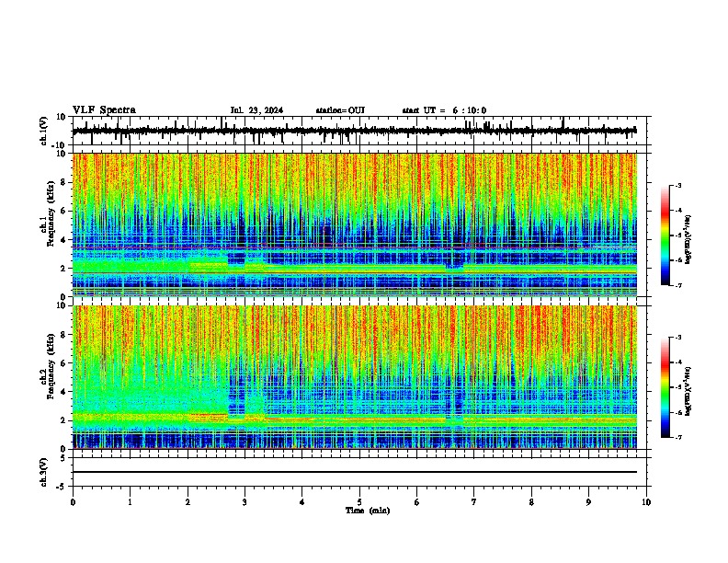Click the ch.2 spectrogram color bar
The image size is (728, 563).
tap(665, 387)
